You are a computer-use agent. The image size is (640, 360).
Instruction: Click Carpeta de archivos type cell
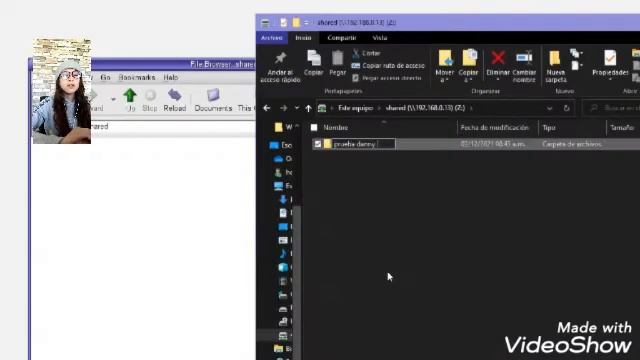pos(571,144)
